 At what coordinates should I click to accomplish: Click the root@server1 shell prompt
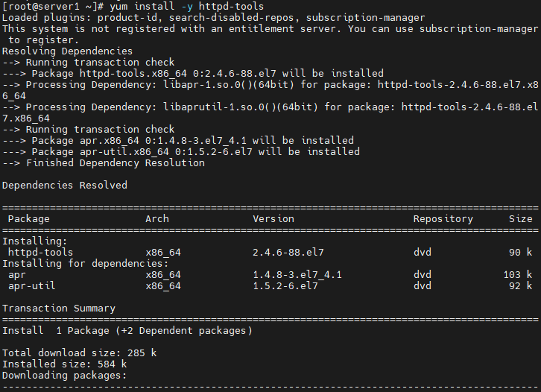(54, 6)
